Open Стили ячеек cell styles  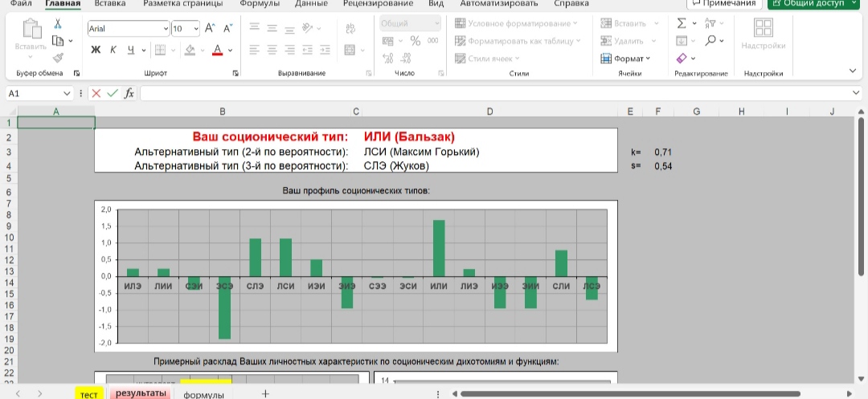(x=487, y=58)
